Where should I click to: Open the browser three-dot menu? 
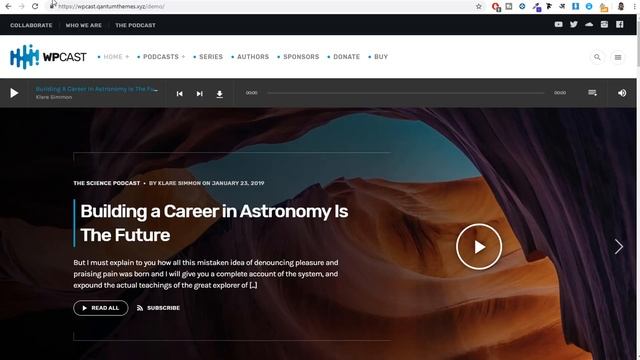(x=635, y=7)
